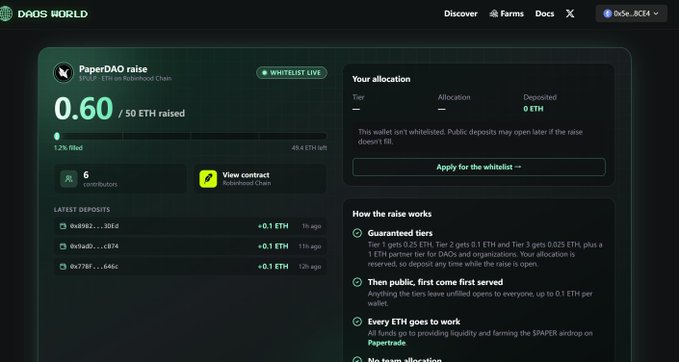Click the contributors people icon
This screenshot has width=679, height=362.
pos(69,178)
